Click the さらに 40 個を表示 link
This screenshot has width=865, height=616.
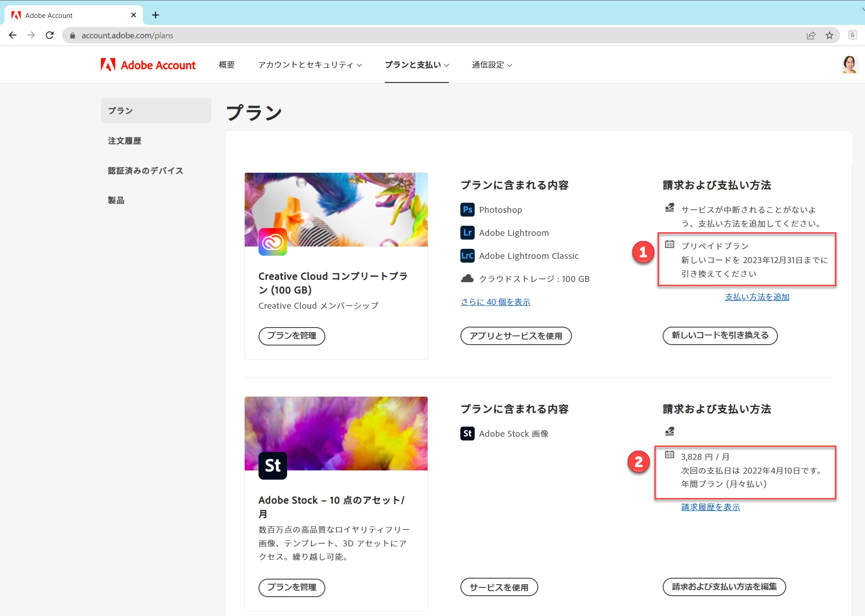point(495,302)
